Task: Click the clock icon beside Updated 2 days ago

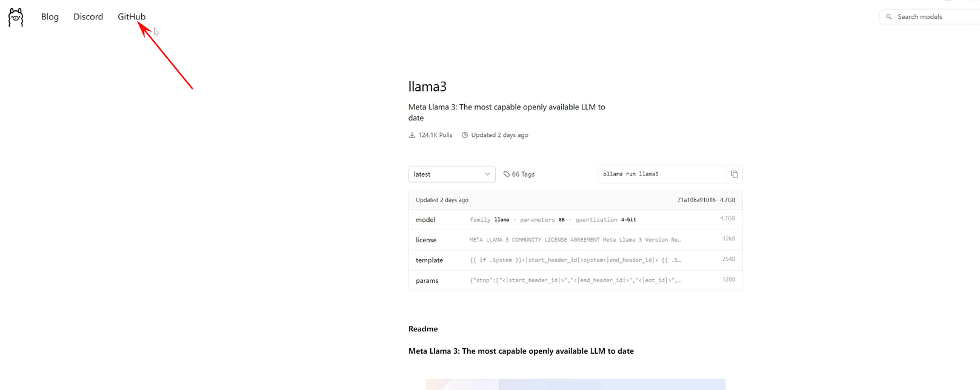Action: tap(465, 135)
